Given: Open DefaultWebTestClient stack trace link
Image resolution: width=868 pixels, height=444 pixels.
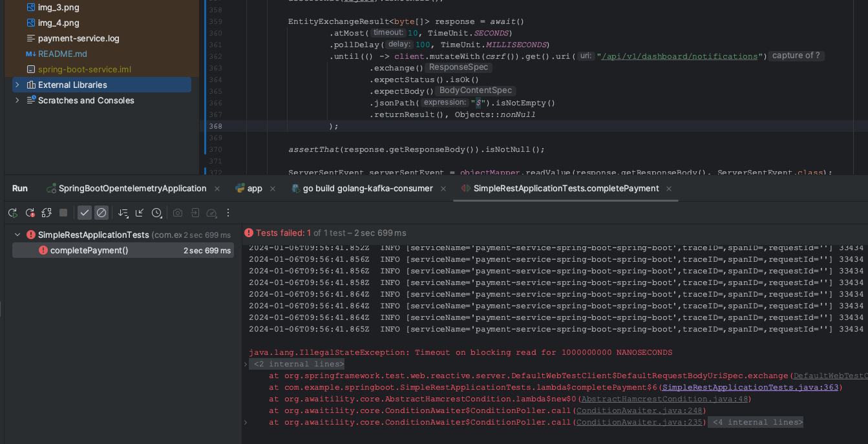Looking at the screenshot, I should click(x=831, y=375).
